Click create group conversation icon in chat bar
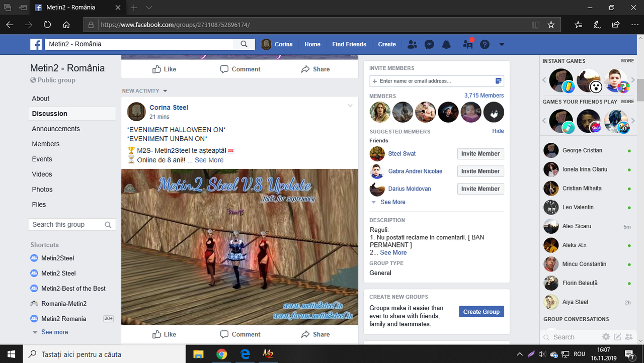The image size is (644, 363). 628,337
